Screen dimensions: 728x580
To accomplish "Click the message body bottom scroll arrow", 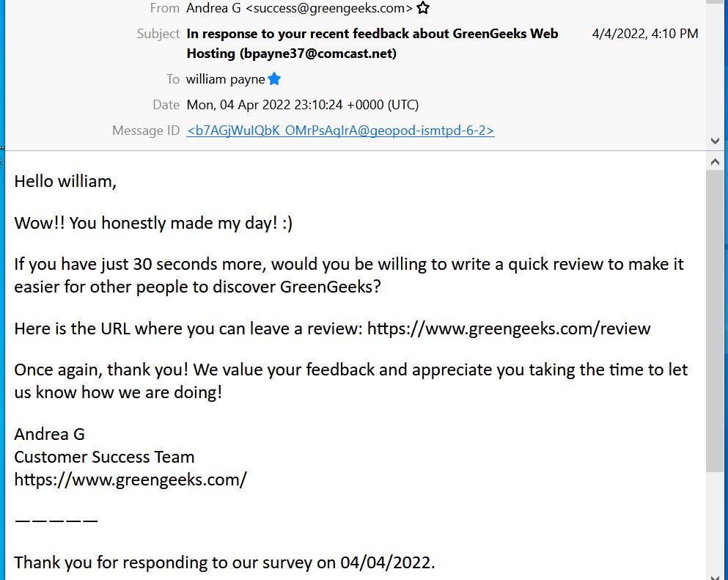I will pyautogui.click(x=715, y=576).
